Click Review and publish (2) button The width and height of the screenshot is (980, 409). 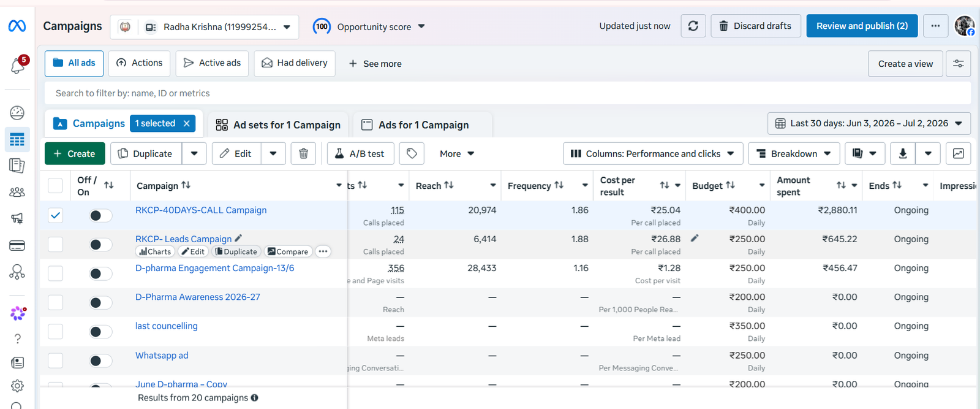(862, 26)
